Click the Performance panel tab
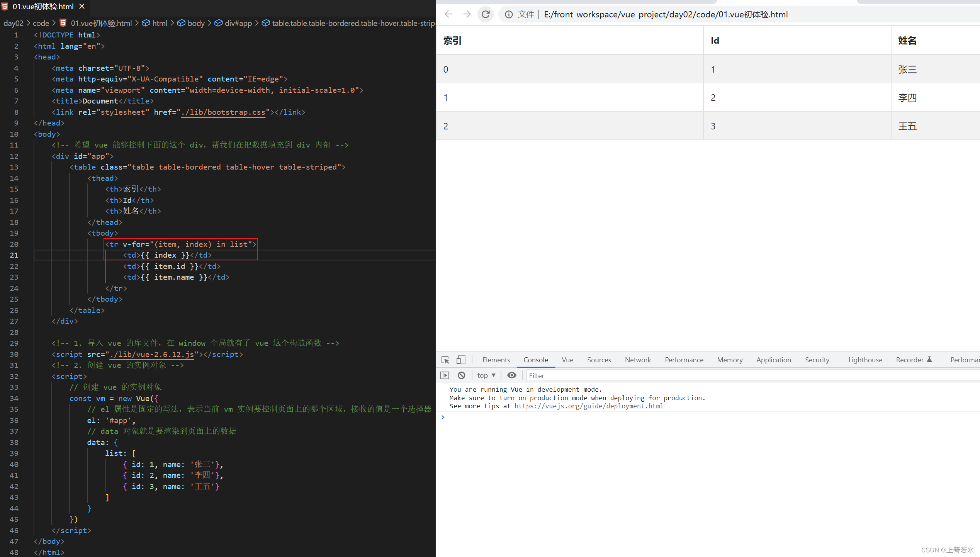The width and height of the screenshot is (980, 557). [683, 359]
